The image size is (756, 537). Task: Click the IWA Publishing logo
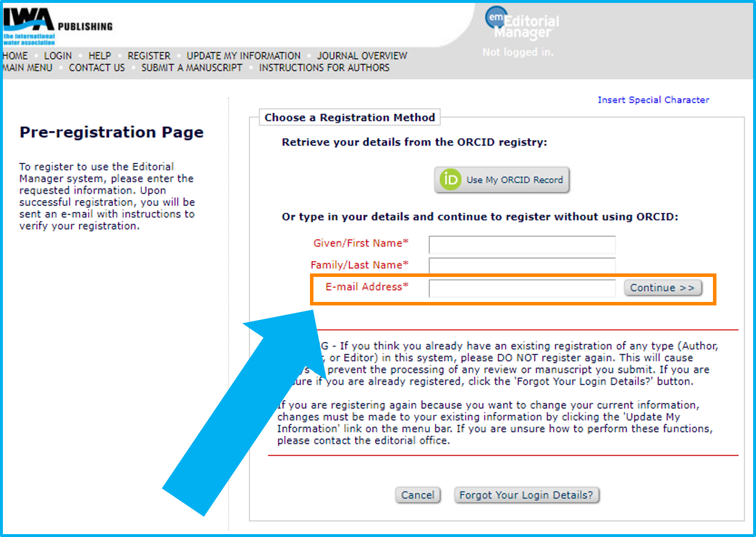[57, 27]
